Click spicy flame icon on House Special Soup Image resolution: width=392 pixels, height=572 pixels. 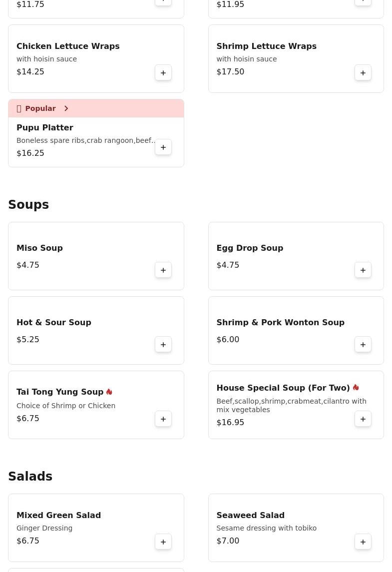point(356,388)
